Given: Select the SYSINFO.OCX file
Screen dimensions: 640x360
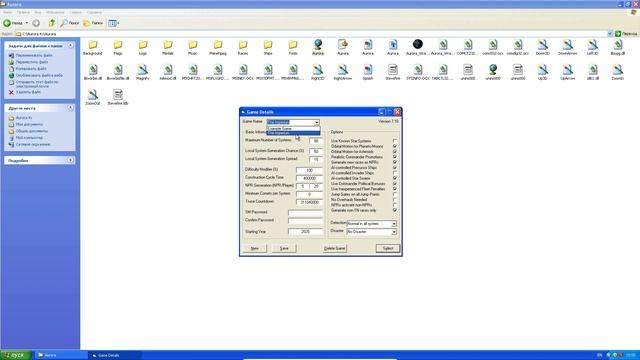Looking at the screenshot, I should click(x=418, y=72).
